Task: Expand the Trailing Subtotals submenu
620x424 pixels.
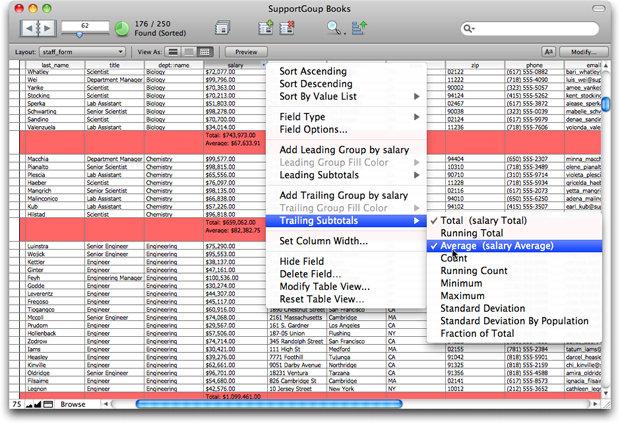Action: [x=346, y=220]
